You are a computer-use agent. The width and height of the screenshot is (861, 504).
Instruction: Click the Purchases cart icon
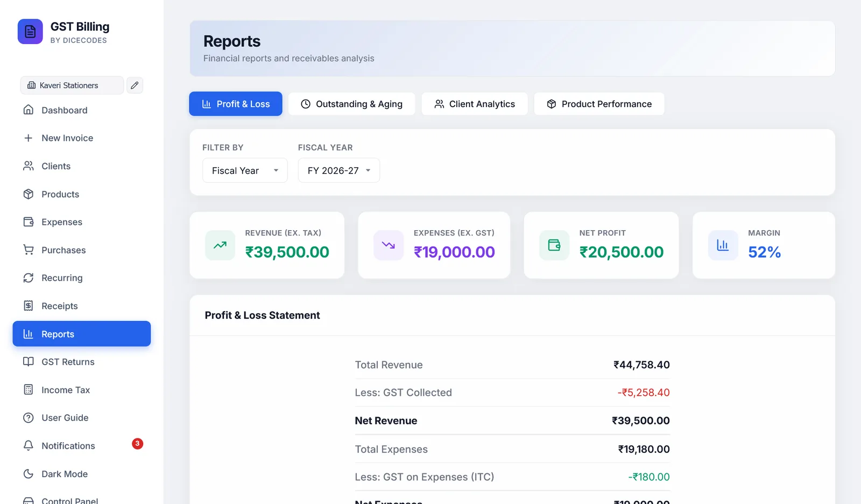point(29,250)
